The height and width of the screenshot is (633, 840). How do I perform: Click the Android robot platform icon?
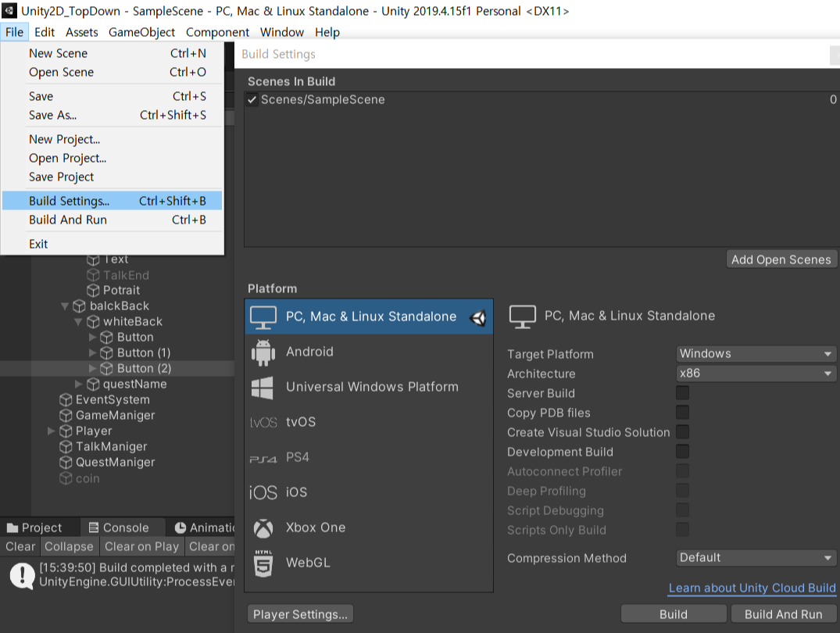[x=263, y=352]
